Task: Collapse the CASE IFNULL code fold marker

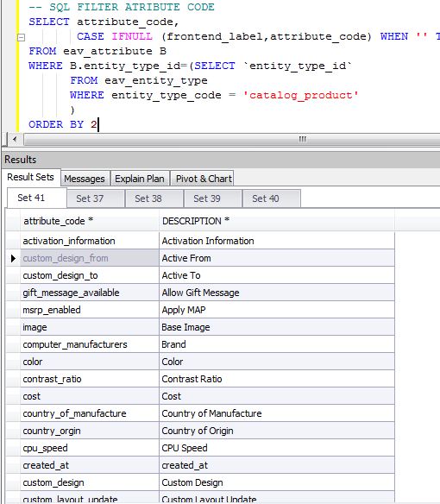Action: 22,38
